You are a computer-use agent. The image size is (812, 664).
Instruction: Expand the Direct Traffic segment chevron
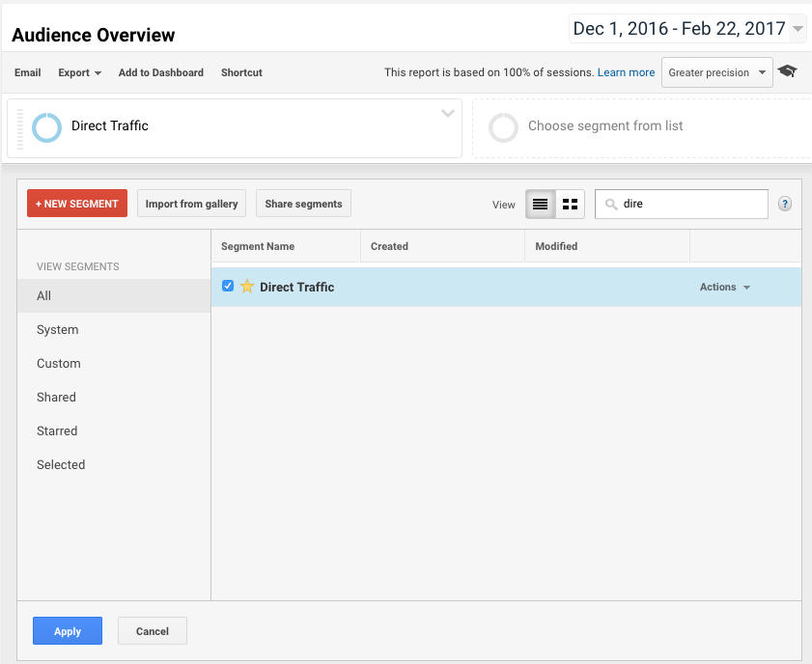coord(447,113)
